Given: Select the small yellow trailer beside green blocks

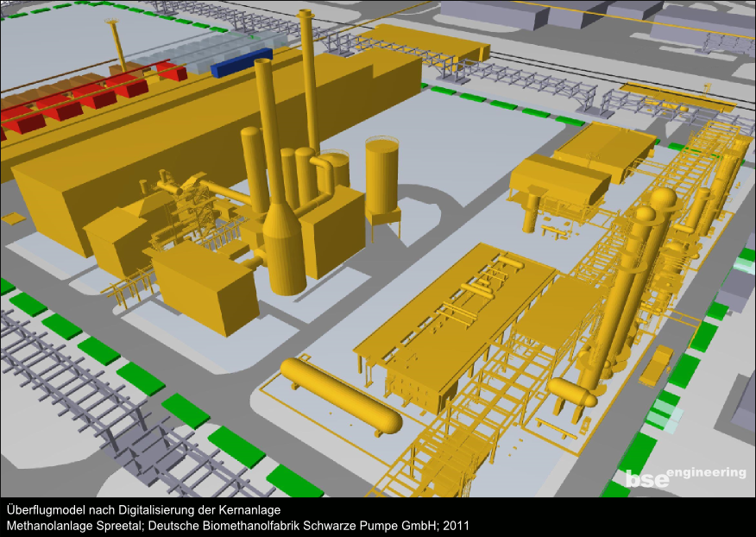Looking at the screenshot, I should pyautogui.click(x=656, y=366).
